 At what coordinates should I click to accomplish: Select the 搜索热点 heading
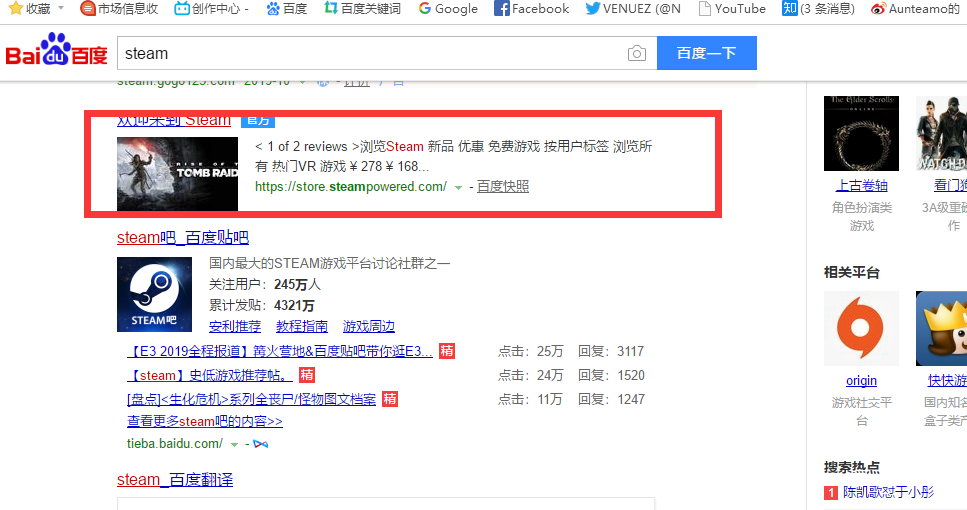(x=852, y=467)
